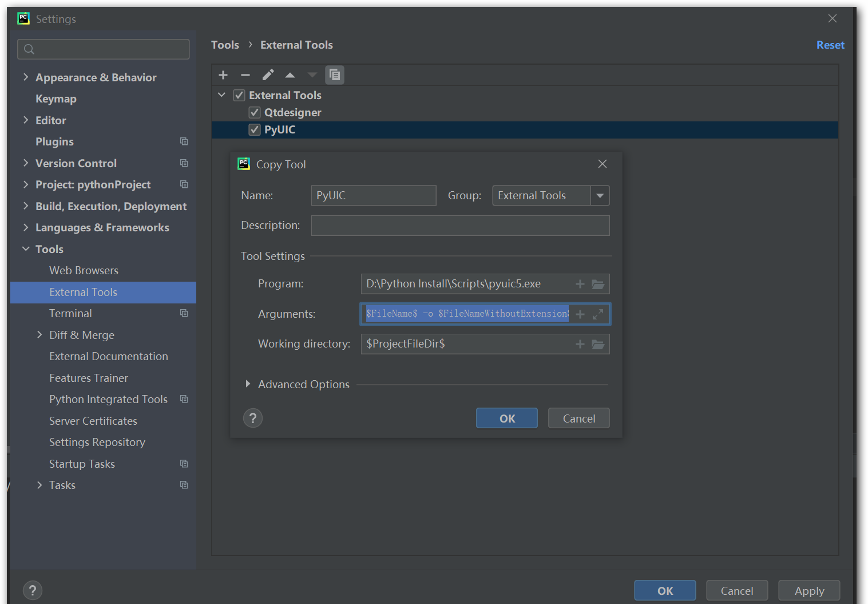The width and height of the screenshot is (868, 604).
Task: Click the Name input field
Action: pyautogui.click(x=374, y=195)
